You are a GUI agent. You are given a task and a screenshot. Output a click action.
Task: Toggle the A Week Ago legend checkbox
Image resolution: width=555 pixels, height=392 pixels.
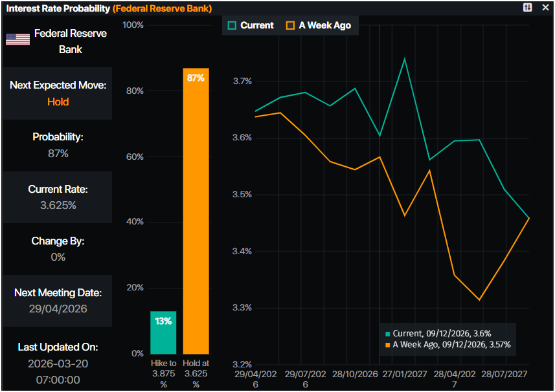pos(290,25)
